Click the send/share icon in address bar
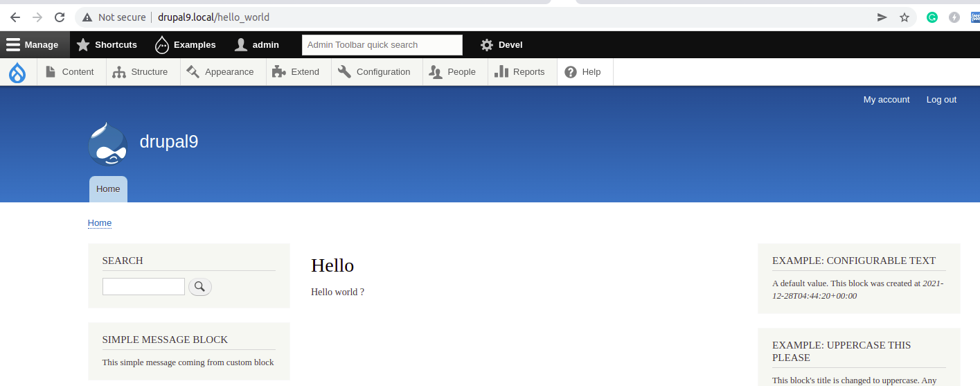Screen dimensions: 980x386 point(882,17)
